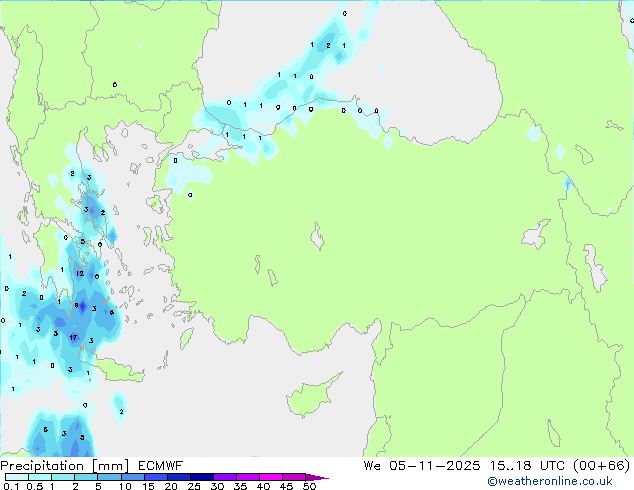Click the Cyprus island on the map
634x490 pixels.
[311, 397]
